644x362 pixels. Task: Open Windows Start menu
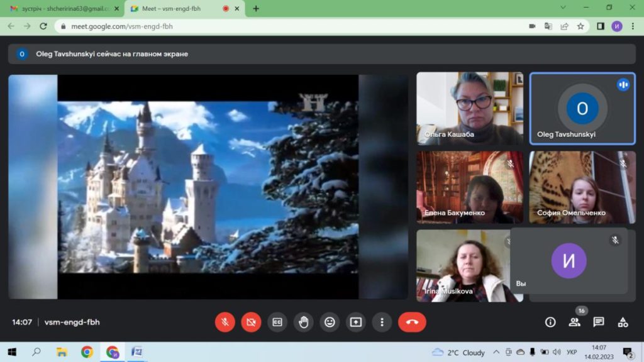(12, 352)
